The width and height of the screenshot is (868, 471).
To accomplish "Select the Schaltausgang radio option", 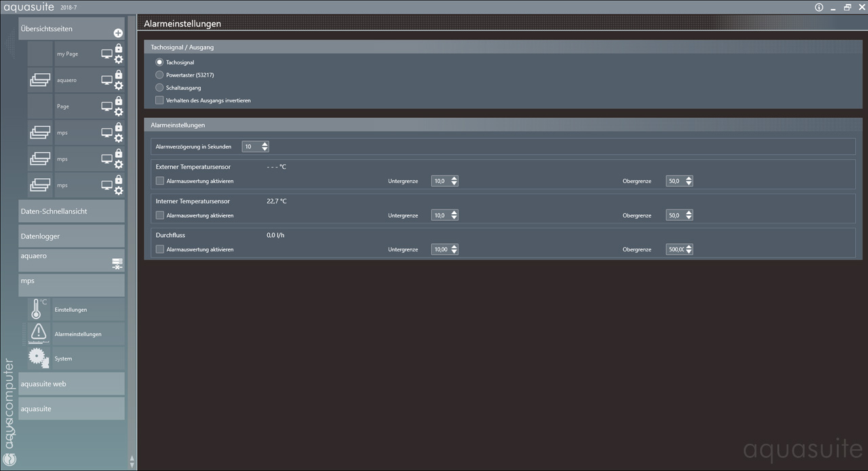I will click(160, 88).
